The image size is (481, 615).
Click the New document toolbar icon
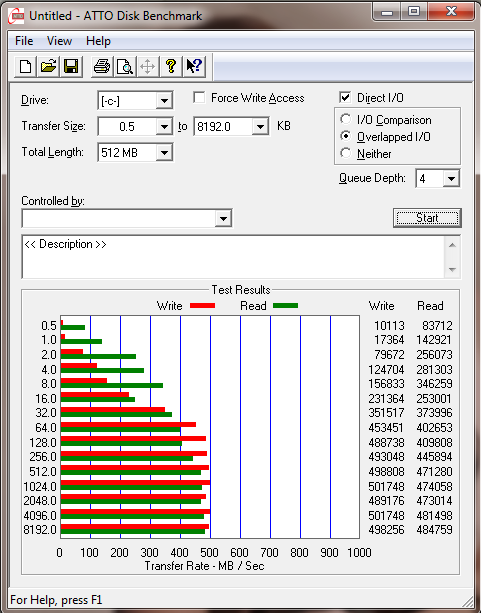26,66
